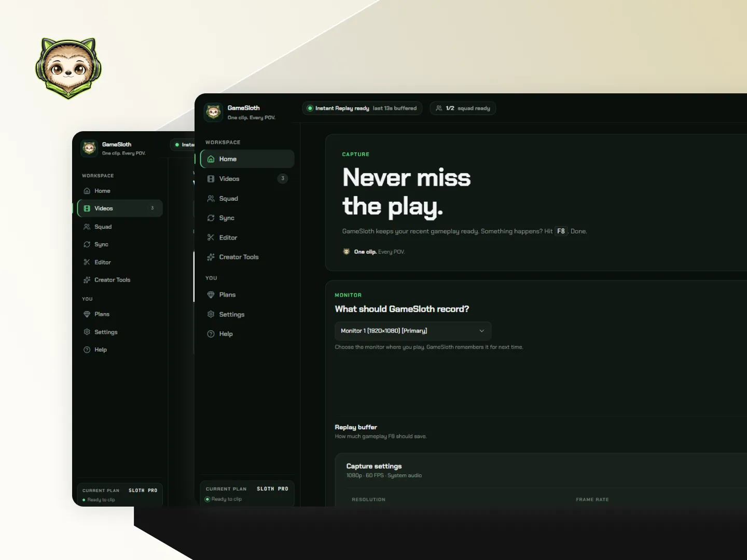This screenshot has width=747, height=560.
Task: Click the GameSloth sloth logo in the front window header
Action: 213,112
